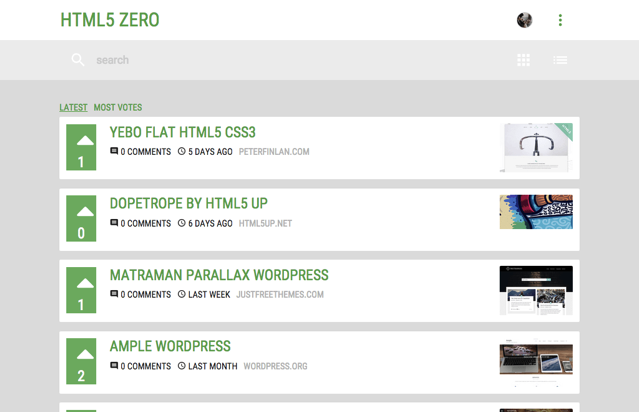This screenshot has height=412, width=639.
Task: Click the last week timestamp
Action: coord(209,295)
